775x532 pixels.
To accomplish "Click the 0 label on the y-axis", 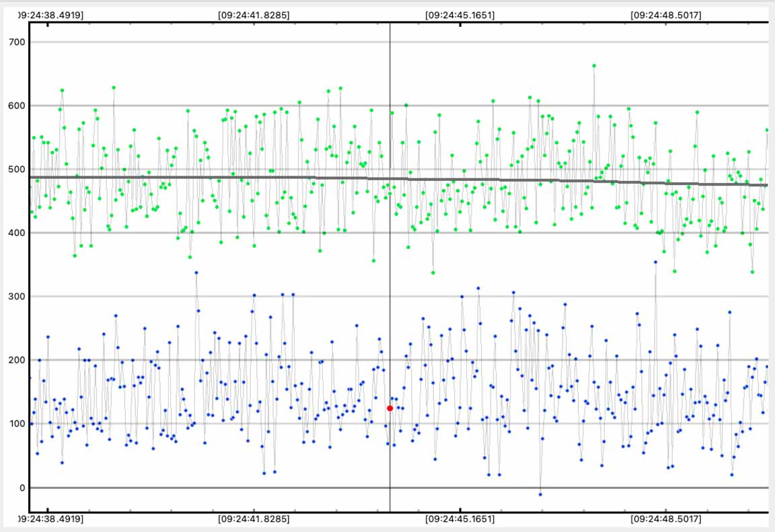I will [20, 488].
